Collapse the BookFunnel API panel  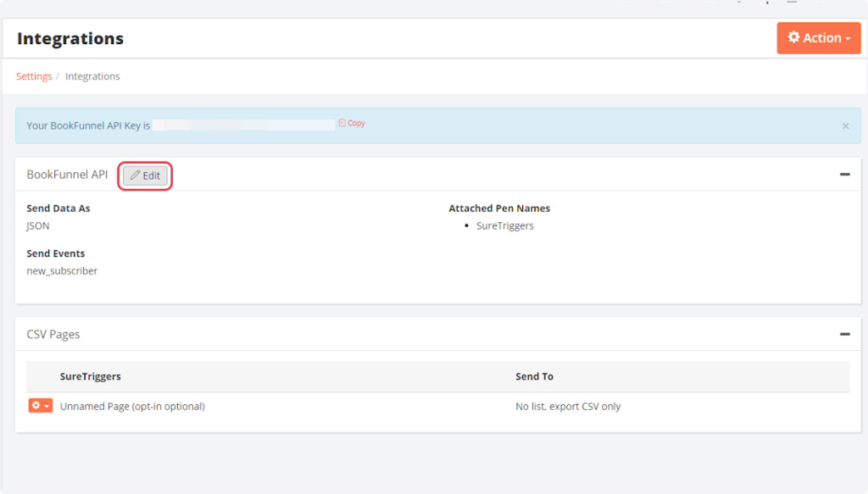tap(844, 175)
